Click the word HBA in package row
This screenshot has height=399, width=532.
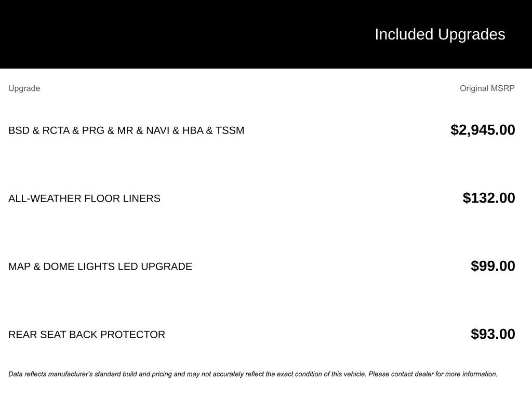[192, 130]
